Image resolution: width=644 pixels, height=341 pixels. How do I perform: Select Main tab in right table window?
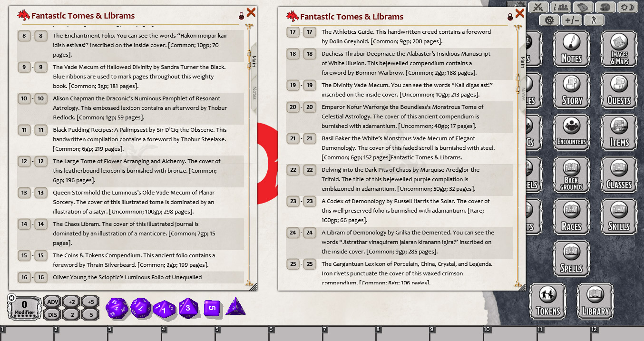(x=522, y=59)
